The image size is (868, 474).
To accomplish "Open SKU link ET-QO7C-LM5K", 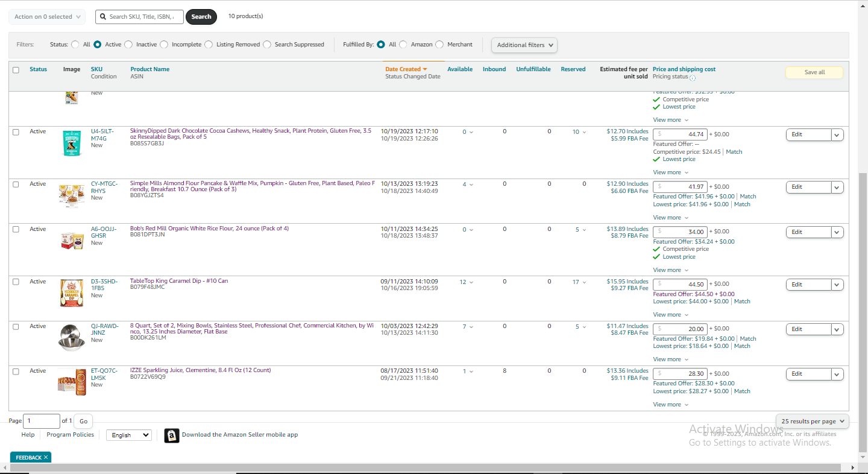I will coord(104,374).
